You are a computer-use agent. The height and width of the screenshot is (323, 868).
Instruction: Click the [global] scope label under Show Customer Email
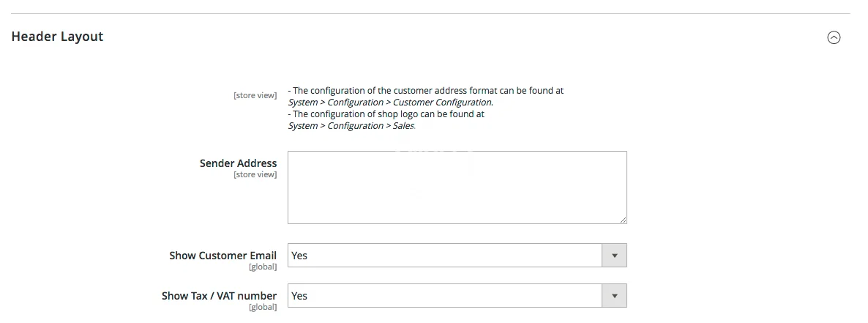coord(263,267)
